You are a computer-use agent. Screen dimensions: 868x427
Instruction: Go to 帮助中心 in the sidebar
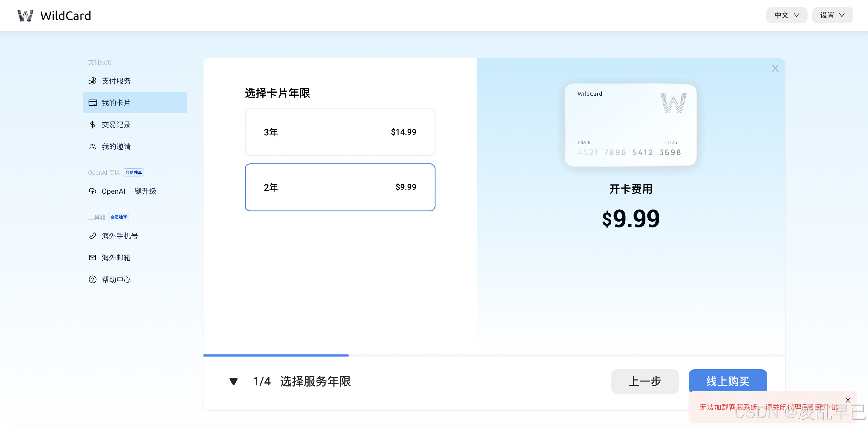tap(116, 280)
